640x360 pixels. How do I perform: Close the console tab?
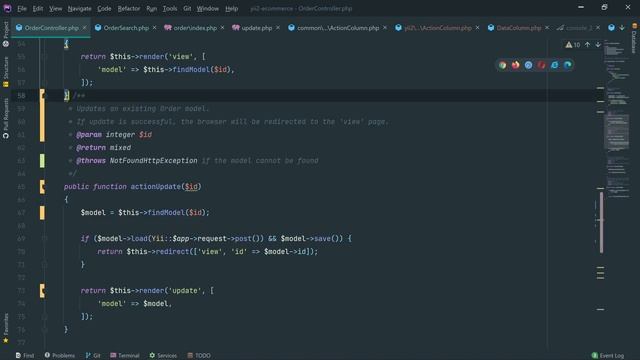(x=598, y=28)
